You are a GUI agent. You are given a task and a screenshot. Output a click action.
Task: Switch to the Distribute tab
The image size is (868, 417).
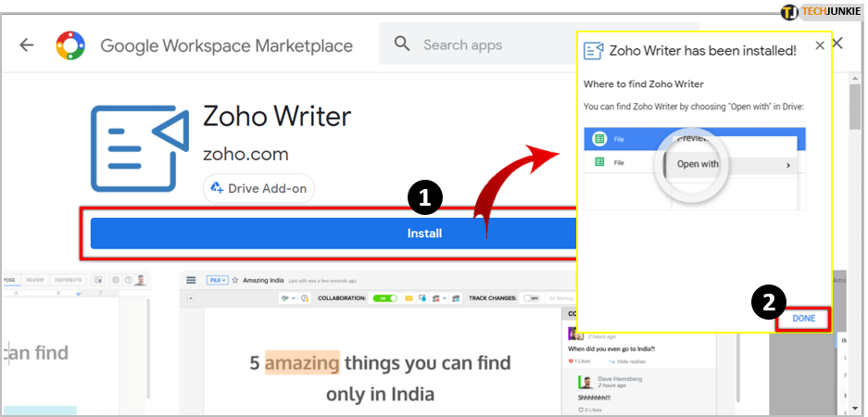point(68,279)
